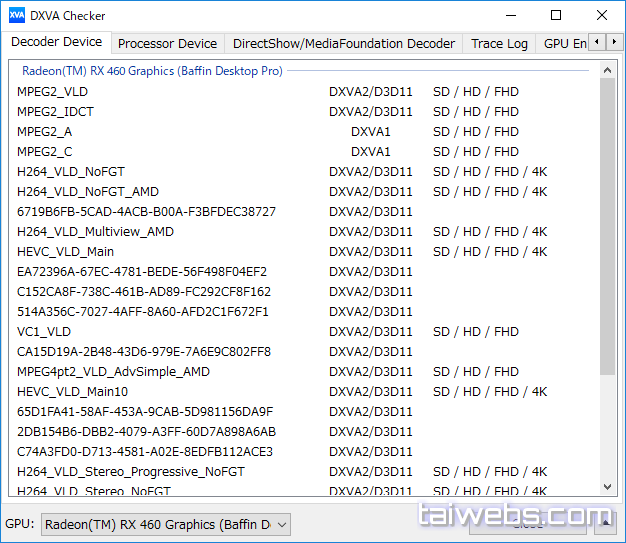Select the VC1_VLD decoder row
626x543 pixels.
click(x=44, y=331)
